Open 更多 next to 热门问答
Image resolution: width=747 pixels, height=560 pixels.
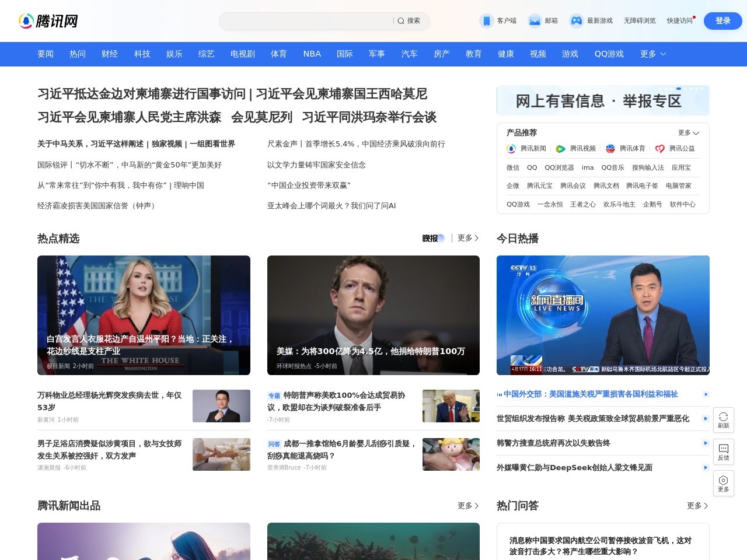click(697, 506)
